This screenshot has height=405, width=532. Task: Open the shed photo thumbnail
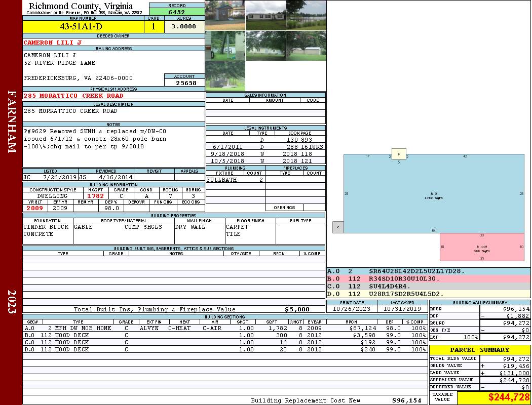(225, 15)
